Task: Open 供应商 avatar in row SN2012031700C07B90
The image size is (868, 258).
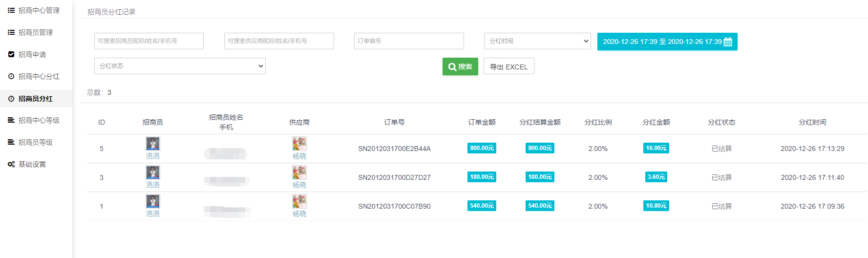Action: point(299,201)
